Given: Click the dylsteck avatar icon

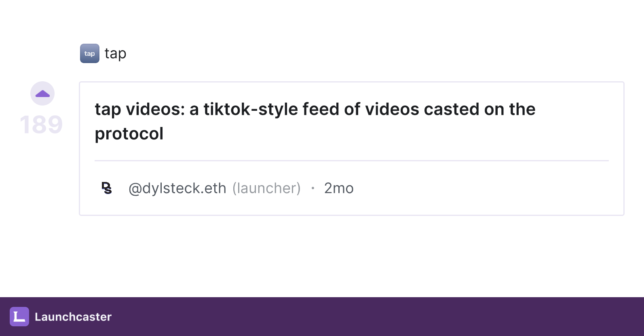Looking at the screenshot, I should click(107, 188).
